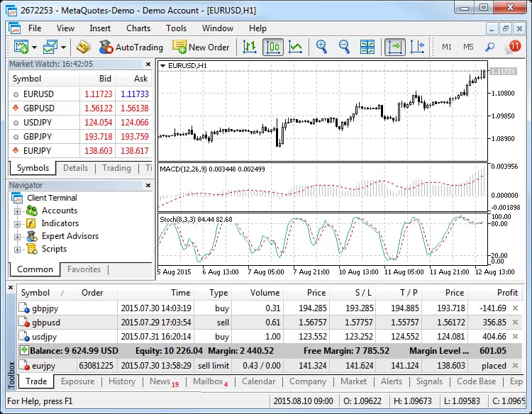Toggle the chart shift icon
The width and height of the screenshot is (532, 414).
(417, 47)
